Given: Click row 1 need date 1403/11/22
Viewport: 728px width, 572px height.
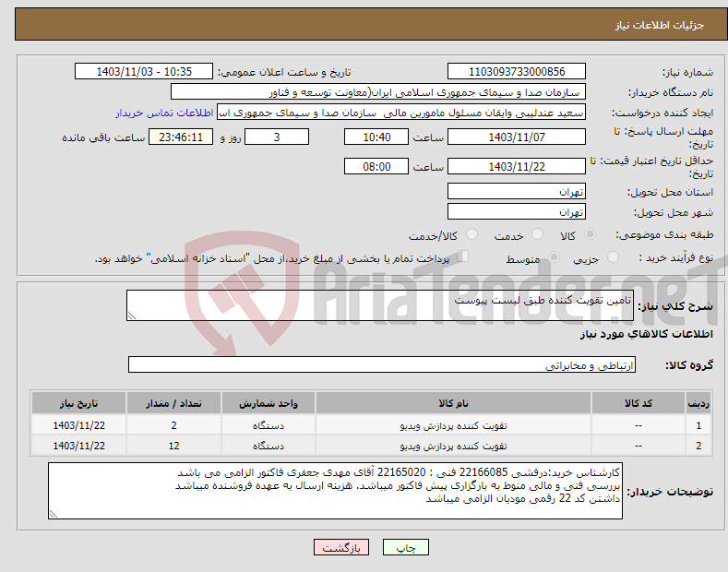Looking at the screenshot, I should coord(79,425).
